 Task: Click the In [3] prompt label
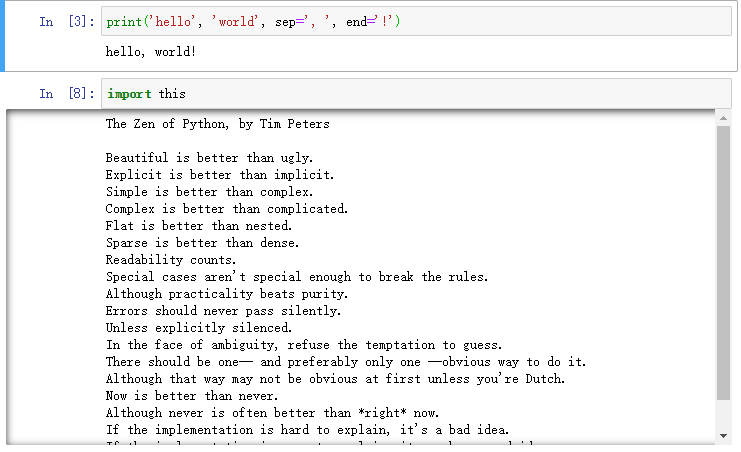point(67,22)
